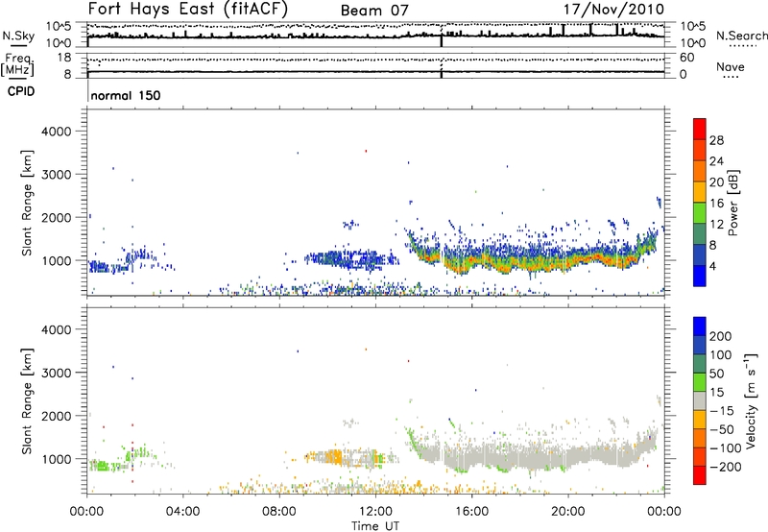
Task: Click the 'Time UT' axis title
Action: click(375, 526)
